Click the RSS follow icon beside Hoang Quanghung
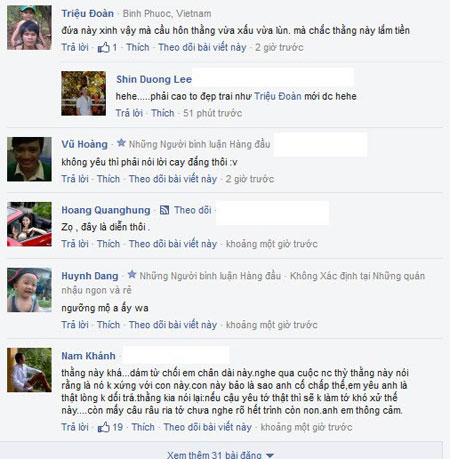The height and width of the screenshot is (459, 450). click(164, 210)
